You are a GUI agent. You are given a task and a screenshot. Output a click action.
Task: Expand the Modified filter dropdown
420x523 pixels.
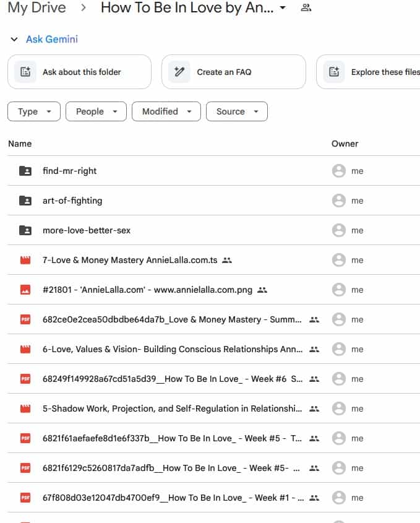tap(166, 111)
